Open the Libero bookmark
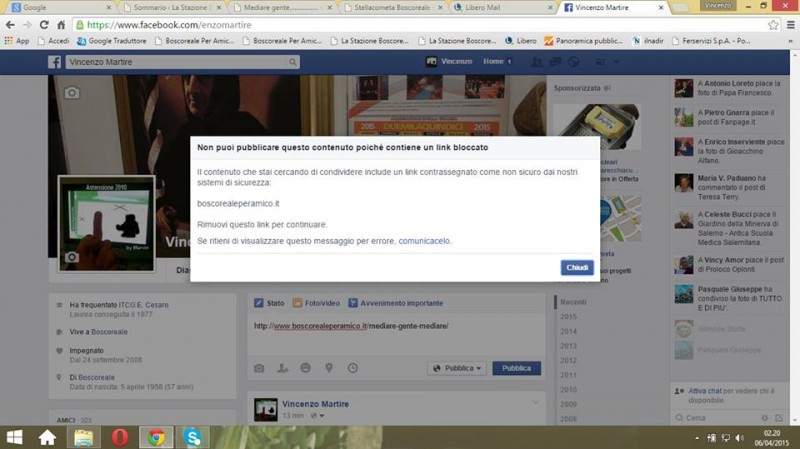 (x=520, y=41)
